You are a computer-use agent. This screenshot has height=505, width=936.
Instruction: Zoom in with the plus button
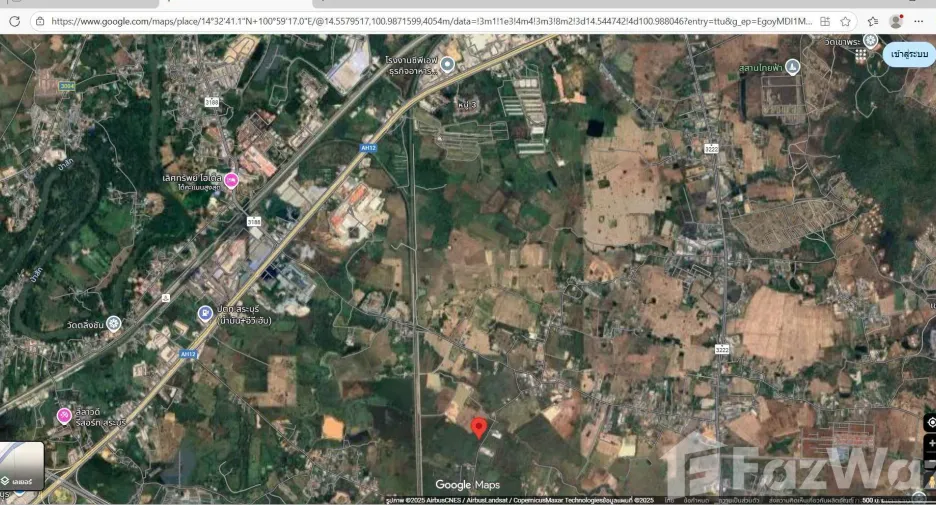[931, 444]
